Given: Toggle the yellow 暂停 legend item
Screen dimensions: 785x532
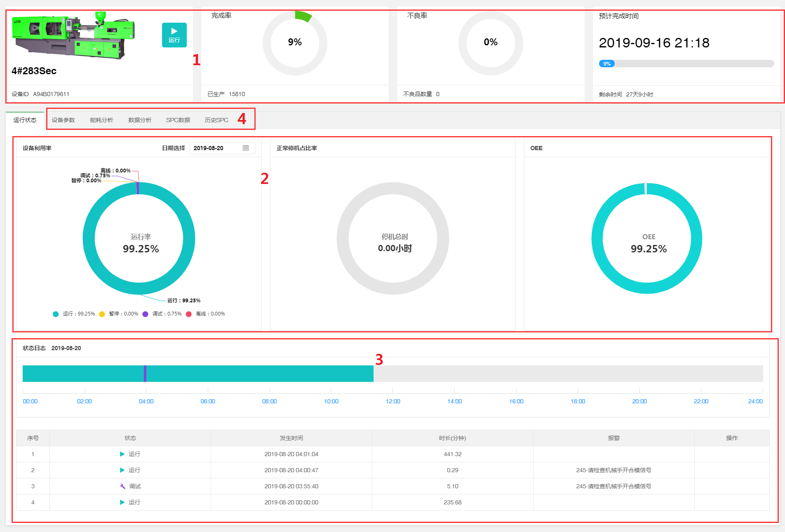Looking at the screenshot, I should click(119, 314).
